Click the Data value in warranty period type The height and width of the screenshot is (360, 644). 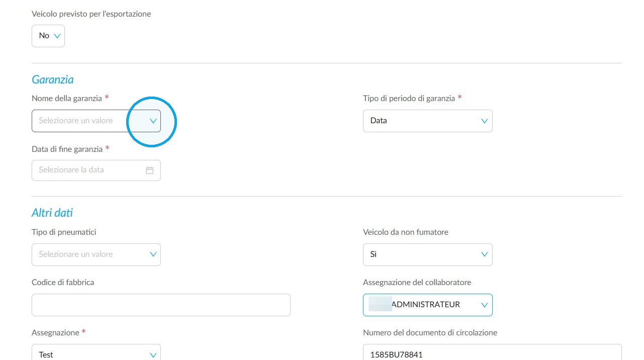379,121
